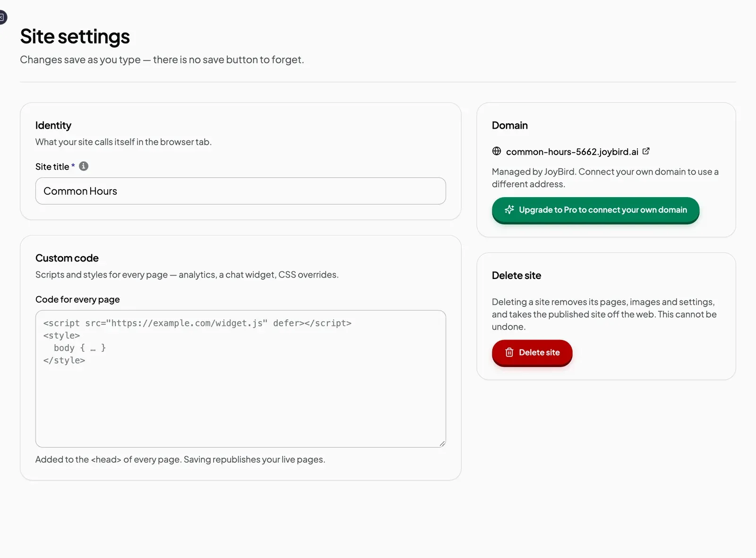Click the Site settings page heading
The width and height of the screenshot is (756, 558).
(75, 36)
